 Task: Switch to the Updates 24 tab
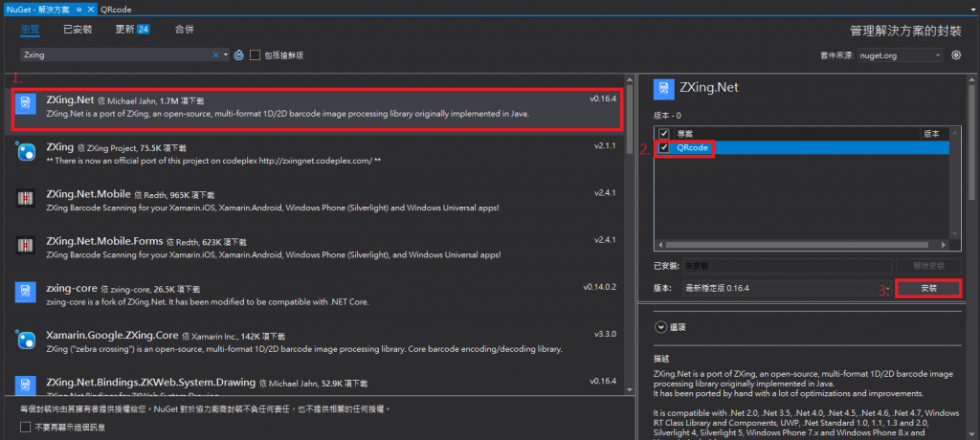[x=132, y=30]
